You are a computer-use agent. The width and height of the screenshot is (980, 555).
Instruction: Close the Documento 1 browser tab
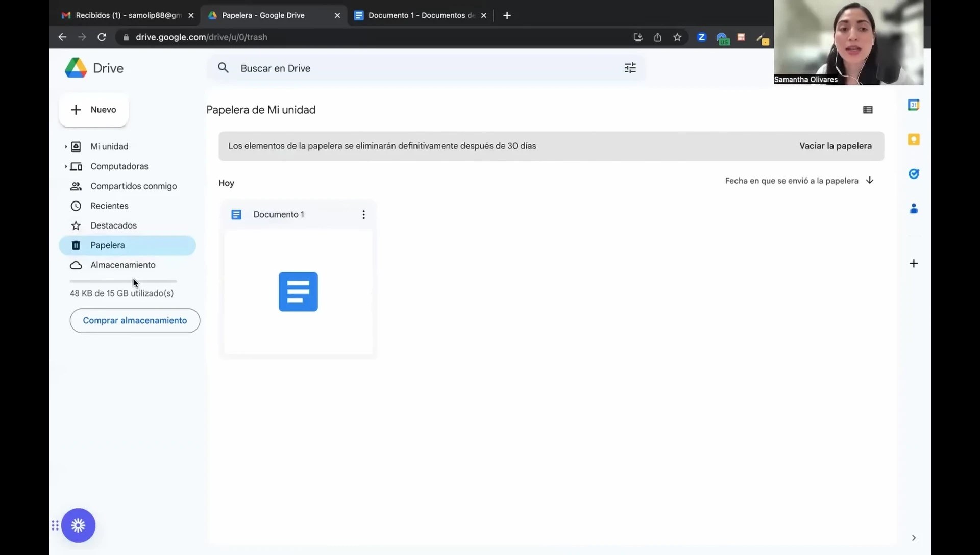click(484, 16)
